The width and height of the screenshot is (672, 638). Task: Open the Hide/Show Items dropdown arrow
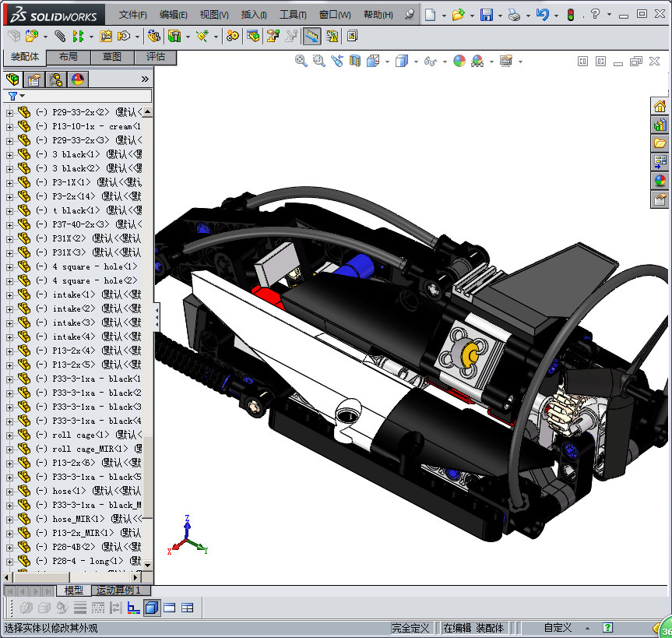445,62
